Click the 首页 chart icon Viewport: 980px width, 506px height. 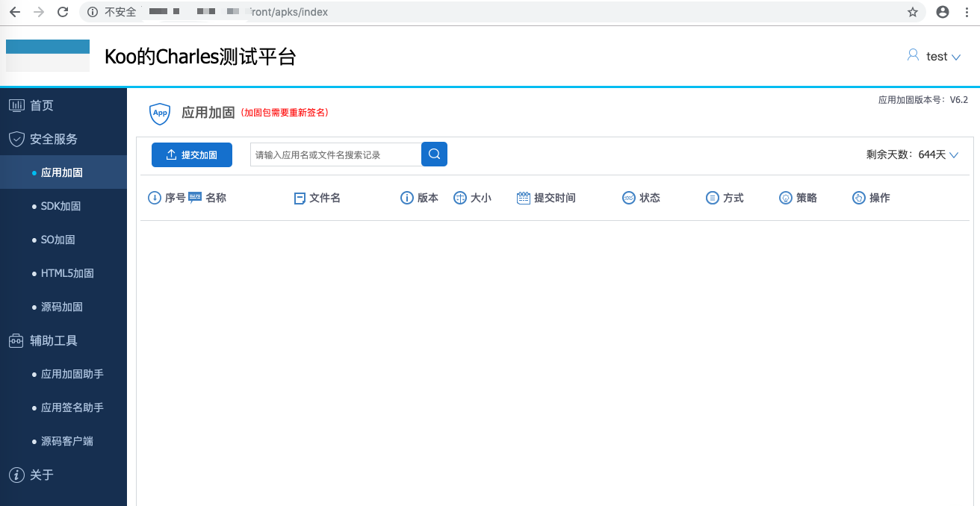click(x=16, y=105)
